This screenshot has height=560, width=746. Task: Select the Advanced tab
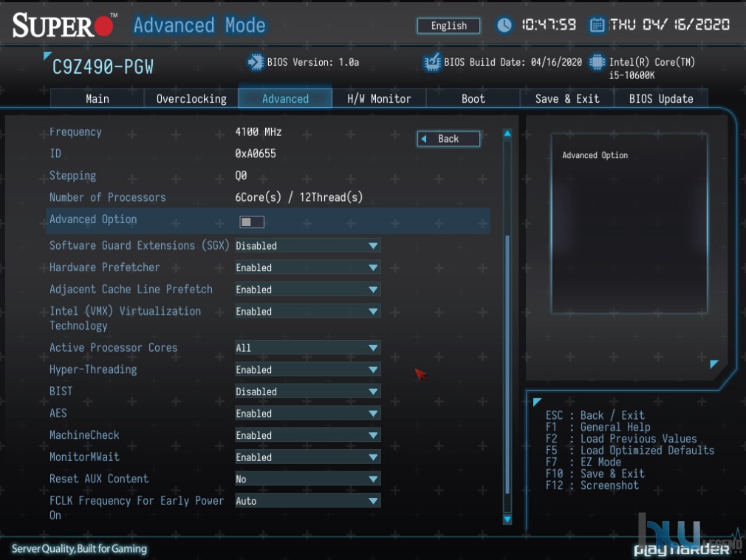(x=285, y=98)
